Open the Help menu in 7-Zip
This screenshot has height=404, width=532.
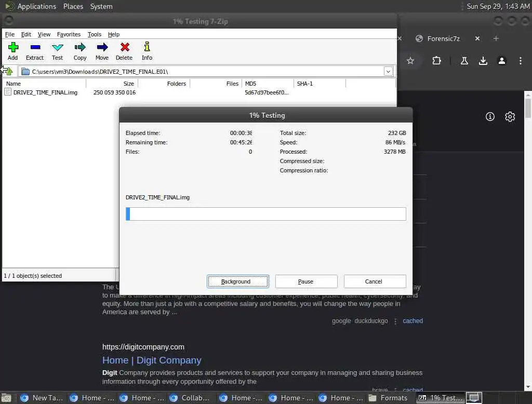click(114, 34)
